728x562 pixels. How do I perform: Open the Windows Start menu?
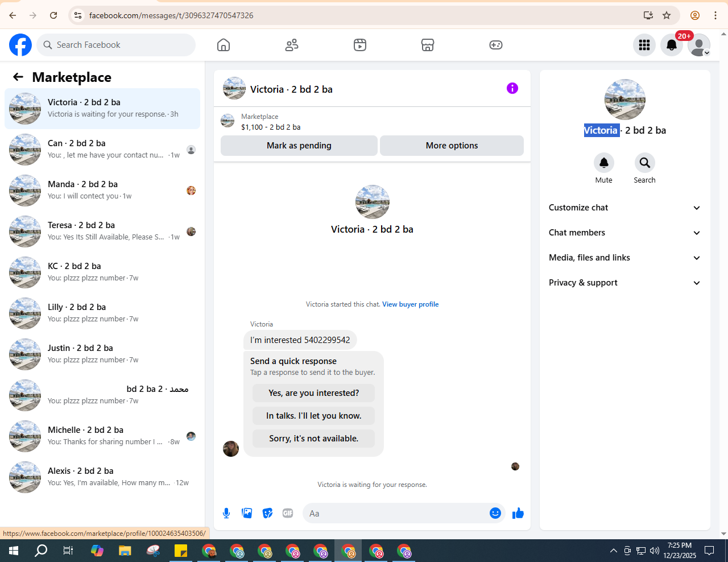[x=14, y=551]
